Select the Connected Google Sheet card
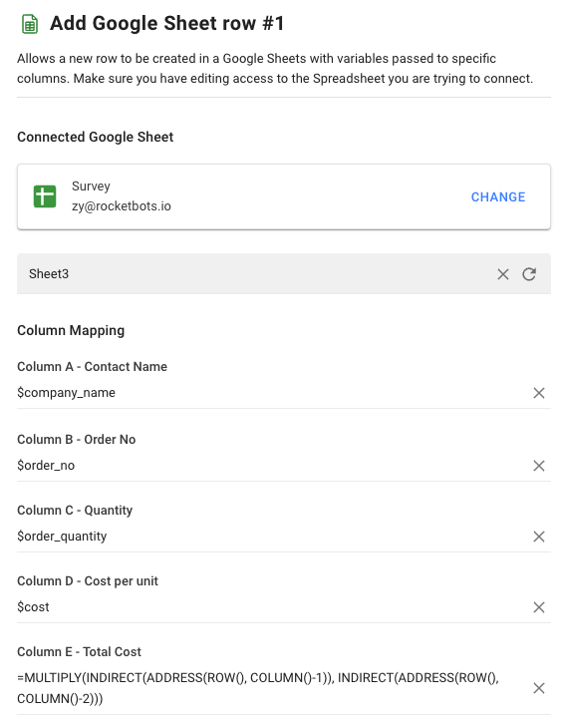 (284, 196)
